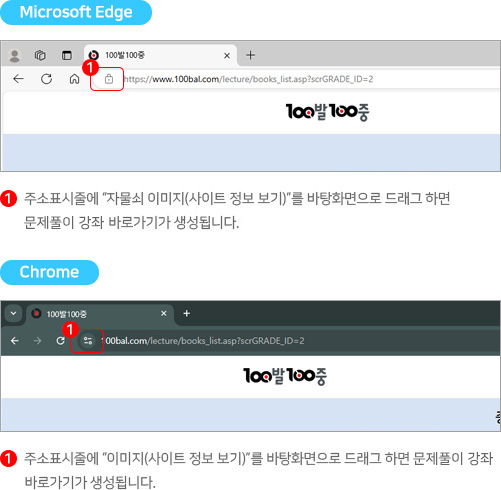Screen dimensions: 501x490
Task: Open the Edge workspaces icon
Action: (x=40, y=55)
